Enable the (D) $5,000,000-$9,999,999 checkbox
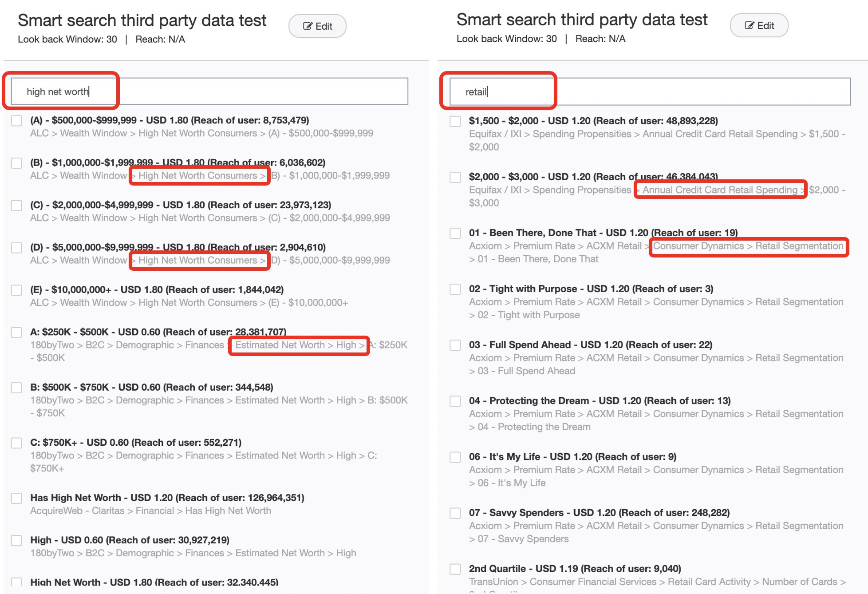Screen dimensions: 868x594 click(17, 248)
